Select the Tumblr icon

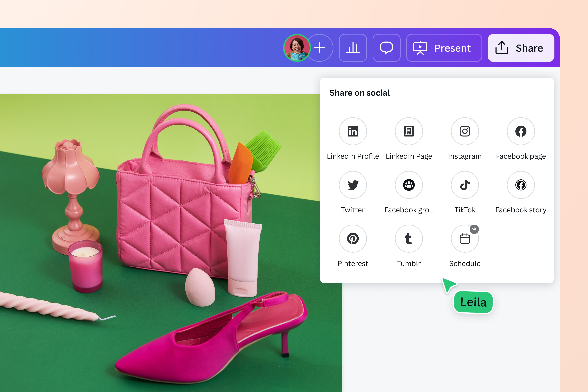point(409,238)
